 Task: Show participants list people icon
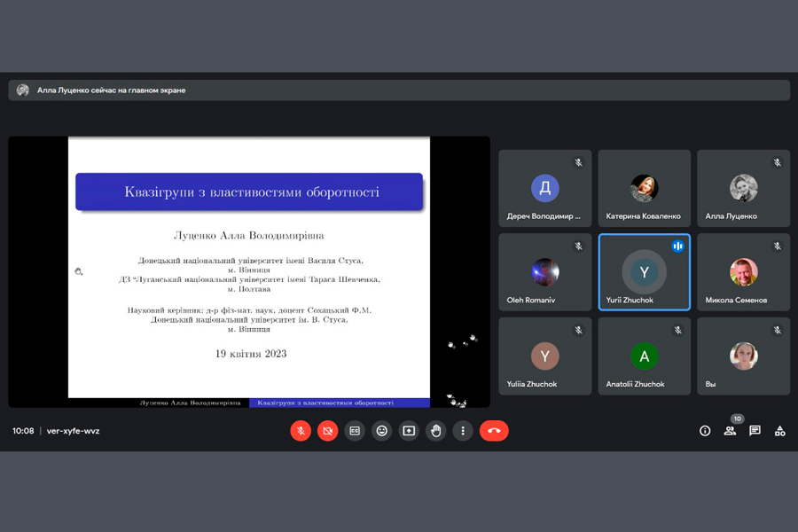(730, 431)
